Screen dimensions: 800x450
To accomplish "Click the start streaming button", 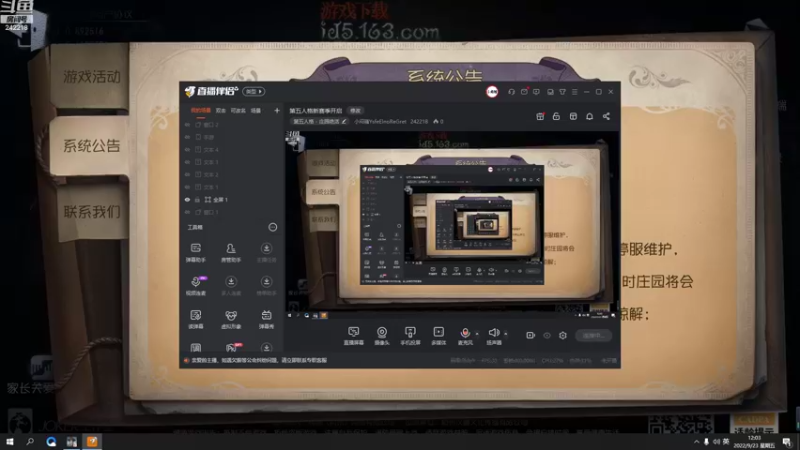I will tap(593, 335).
